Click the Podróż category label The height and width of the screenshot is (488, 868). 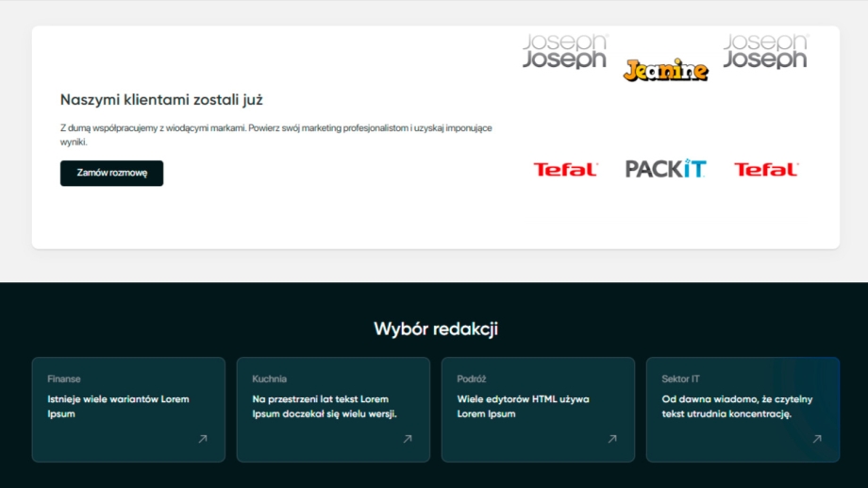[x=472, y=379]
